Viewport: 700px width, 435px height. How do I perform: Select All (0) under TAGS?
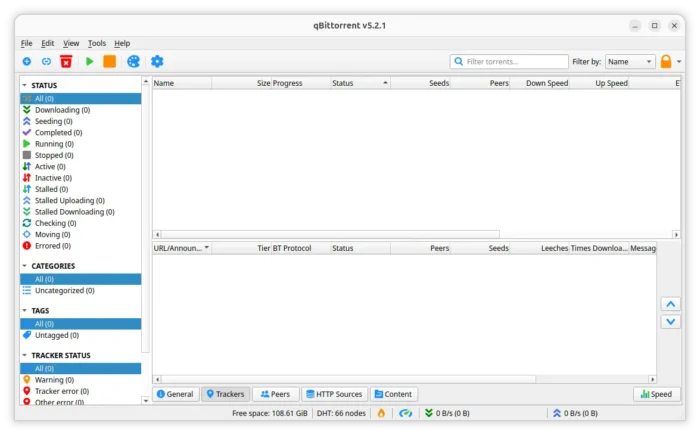pyautogui.click(x=81, y=324)
